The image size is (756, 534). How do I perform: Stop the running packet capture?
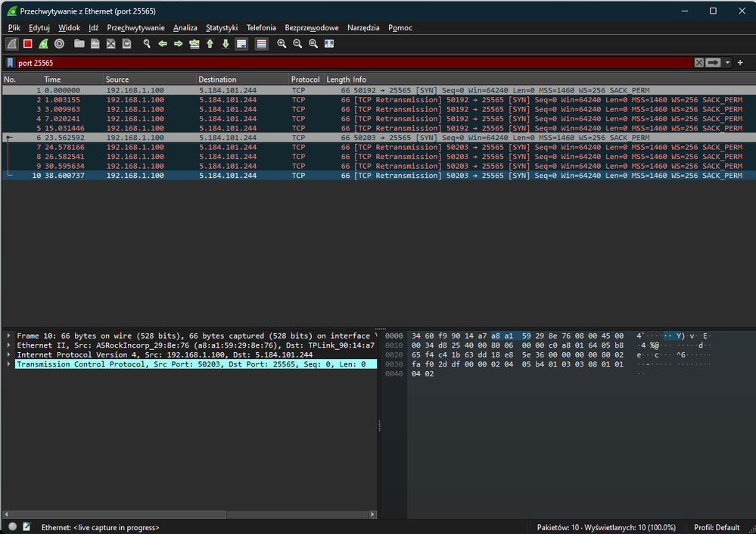point(27,44)
